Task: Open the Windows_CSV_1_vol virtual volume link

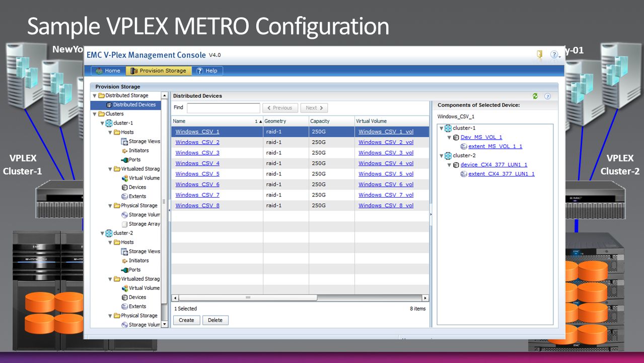Action: click(386, 132)
